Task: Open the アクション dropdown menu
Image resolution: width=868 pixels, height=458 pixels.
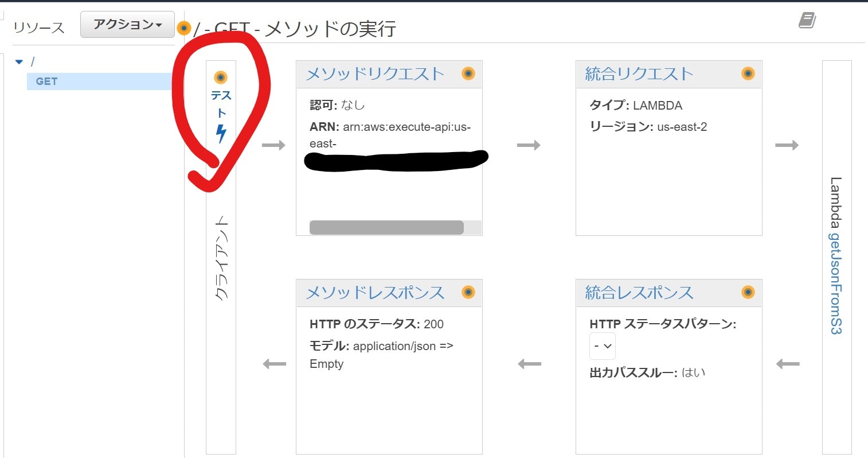Action: 127,24
